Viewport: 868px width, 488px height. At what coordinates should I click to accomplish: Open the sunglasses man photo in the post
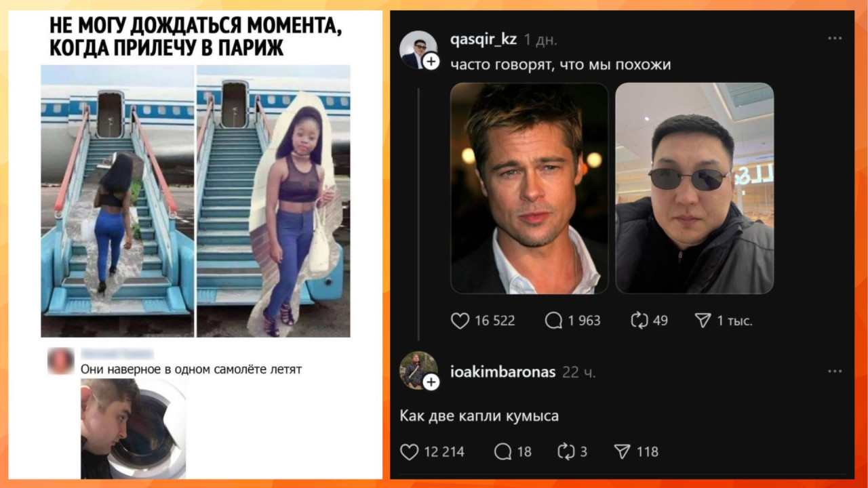(694, 188)
